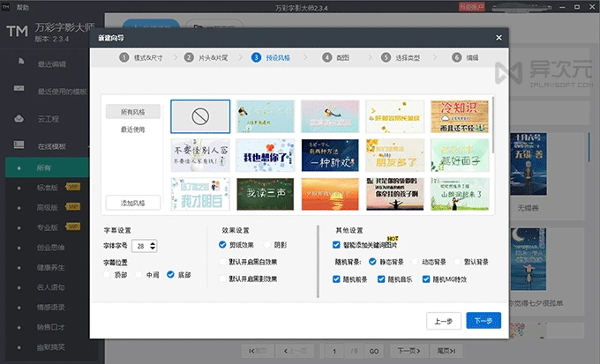Click the 字体字号 value field showing 28

tap(140, 246)
